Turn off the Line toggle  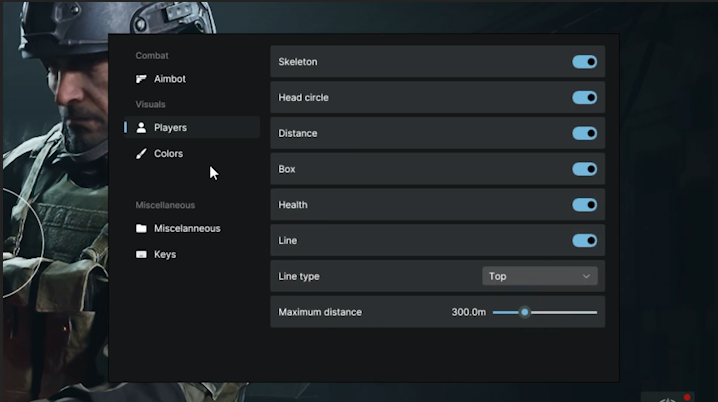tap(584, 241)
